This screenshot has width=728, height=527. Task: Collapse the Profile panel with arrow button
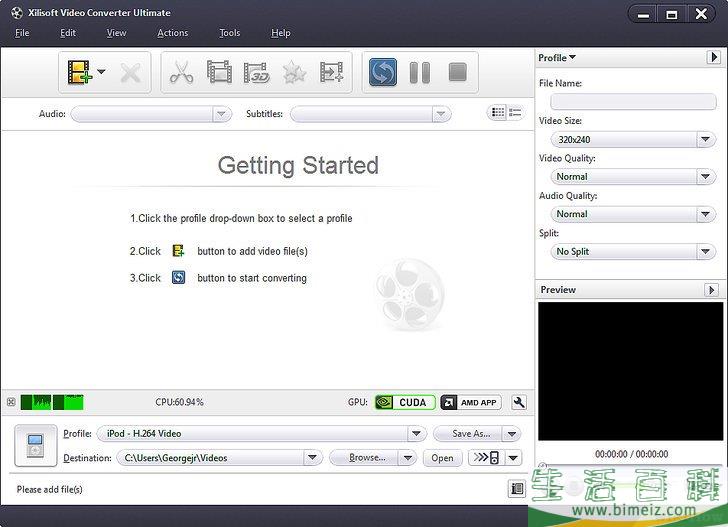tap(713, 57)
